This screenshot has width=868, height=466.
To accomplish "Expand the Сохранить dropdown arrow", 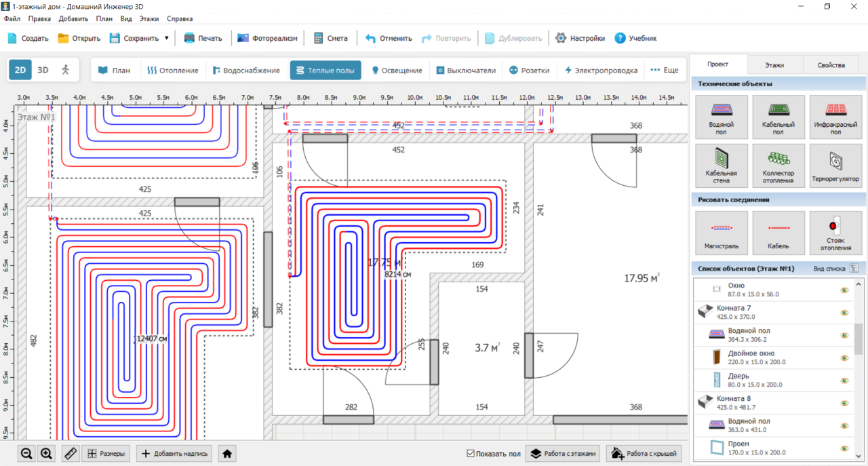I will 167,38.
